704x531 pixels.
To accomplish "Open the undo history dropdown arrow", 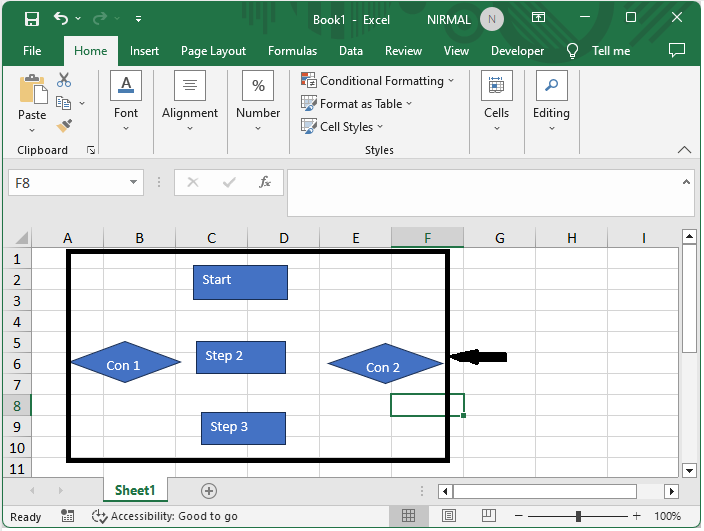I will point(78,18).
